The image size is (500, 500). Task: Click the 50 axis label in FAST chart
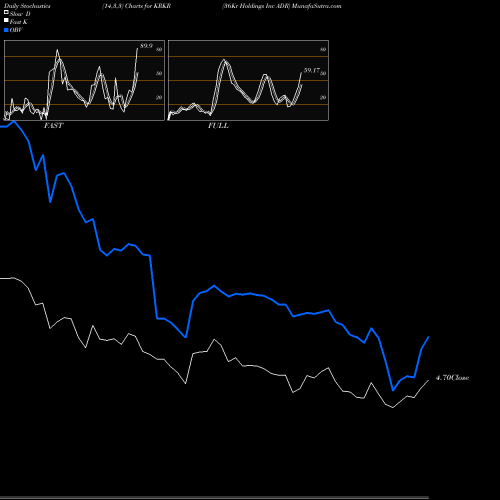[x=159, y=73]
